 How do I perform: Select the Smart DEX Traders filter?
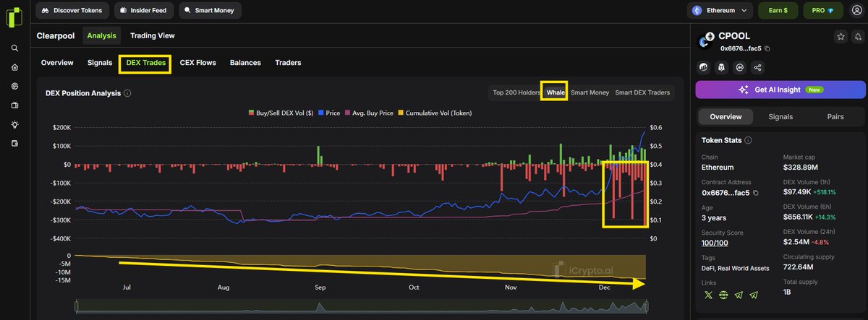click(642, 92)
